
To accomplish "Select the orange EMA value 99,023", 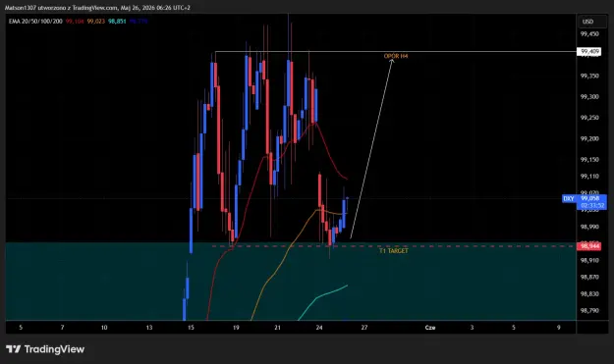I will pos(96,22).
